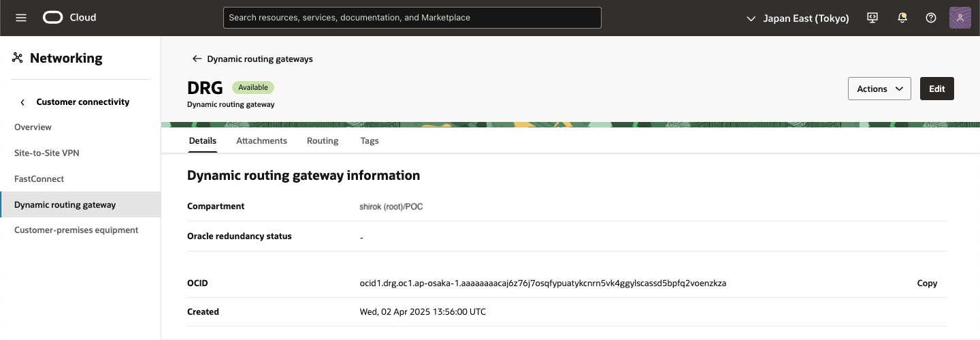Go to the Dynamic routing gateways breadcrumb link
This screenshot has height=340, width=980.
(260, 59)
